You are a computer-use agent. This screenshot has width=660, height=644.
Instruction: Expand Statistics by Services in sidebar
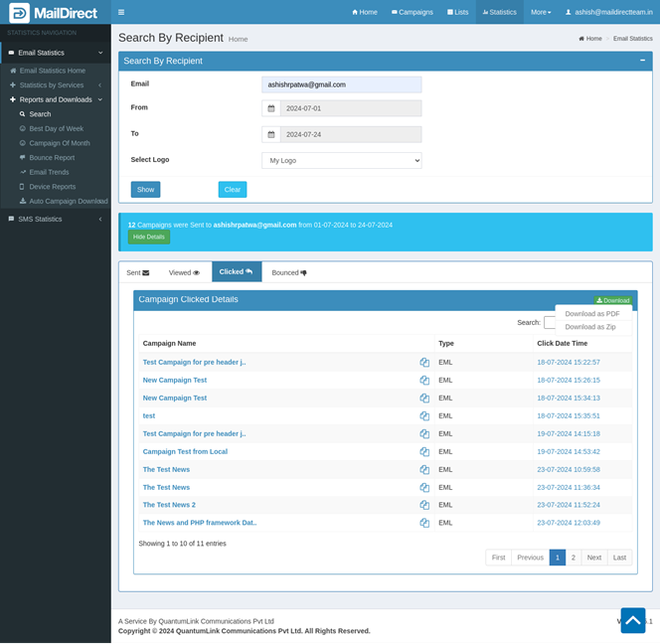tap(53, 85)
